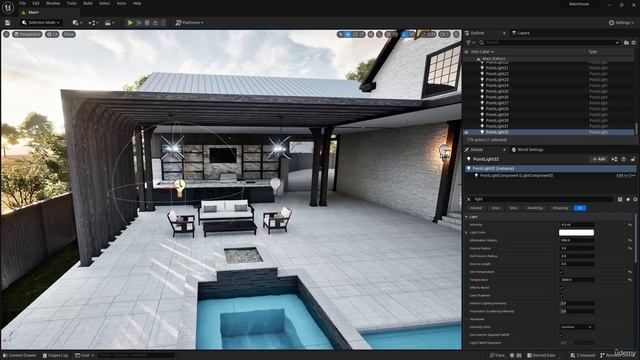640x360 pixels.
Task: Clear the Details search with the X icon
Action: [469, 199]
